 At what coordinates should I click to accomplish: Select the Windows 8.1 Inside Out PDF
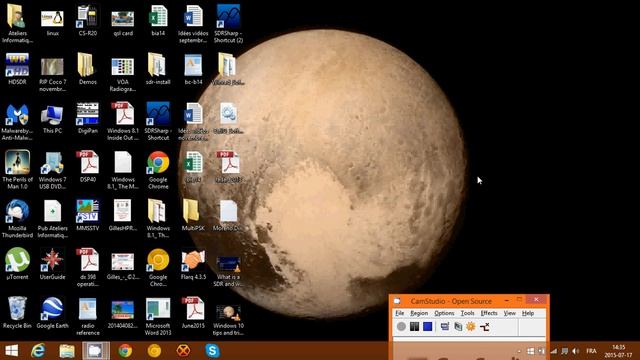coord(123,122)
